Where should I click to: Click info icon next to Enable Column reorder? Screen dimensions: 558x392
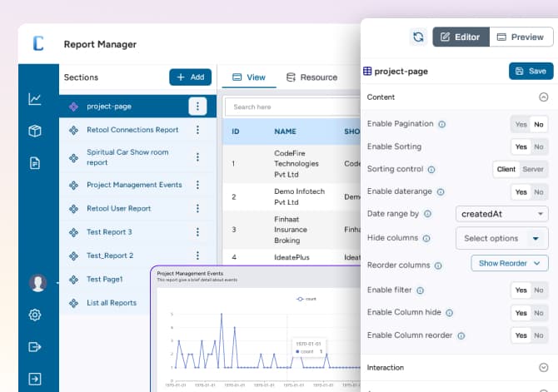coord(461,335)
